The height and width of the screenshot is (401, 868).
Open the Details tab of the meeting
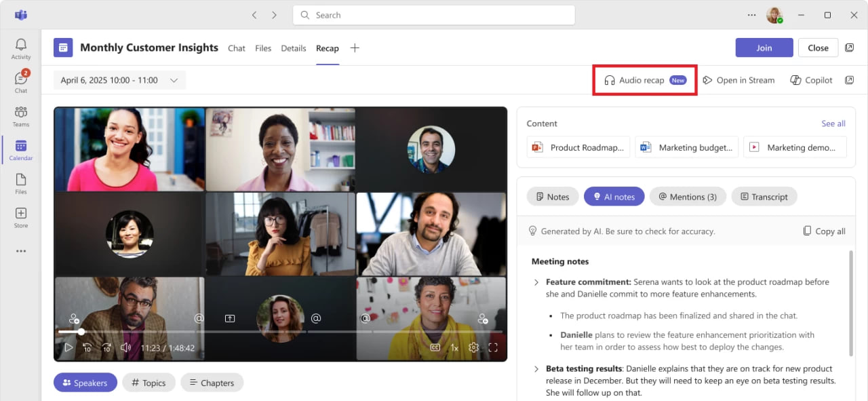pos(293,48)
